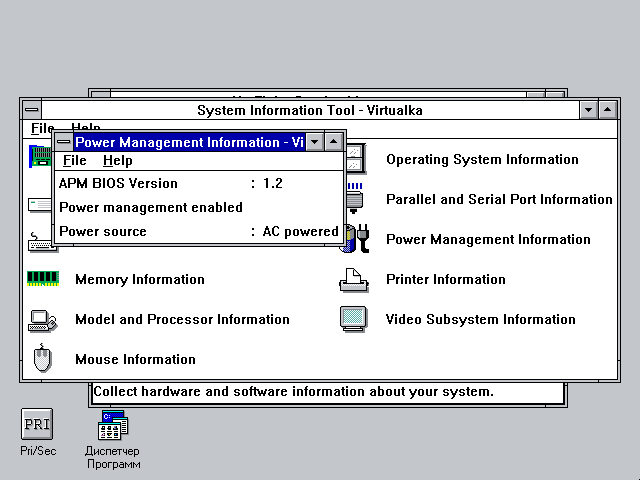Click Parallel and Serial Port Information label
Viewport: 640px width, 480px height.
(x=499, y=200)
